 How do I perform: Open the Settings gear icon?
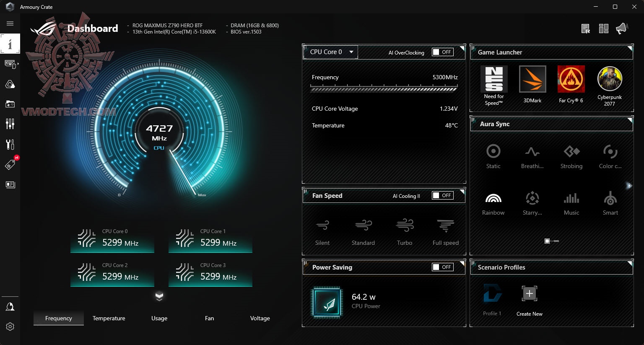click(x=10, y=327)
